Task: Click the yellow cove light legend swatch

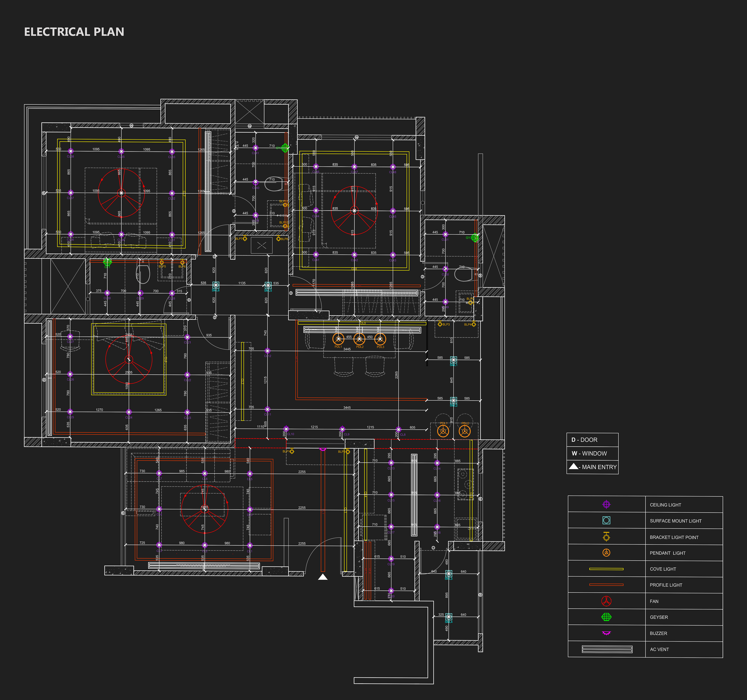Action: [x=606, y=569]
